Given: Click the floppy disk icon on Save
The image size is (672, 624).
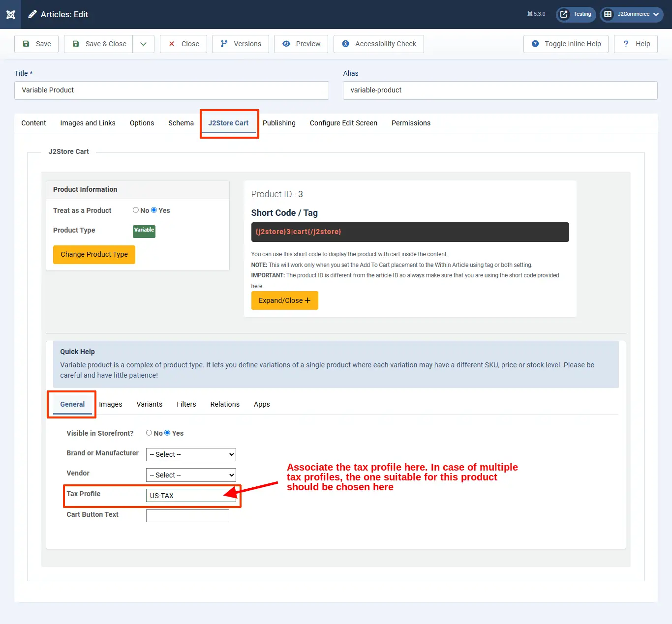Looking at the screenshot, I should pyautogui.click(x=26, y=44).
